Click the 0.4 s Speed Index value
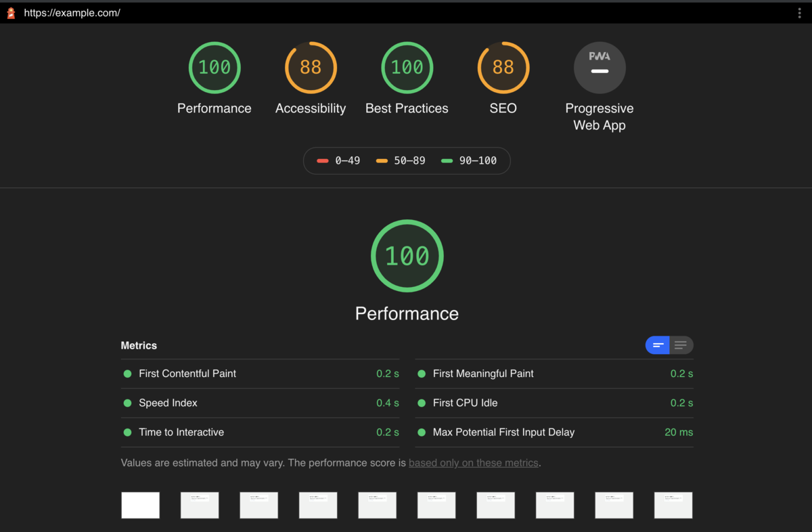The width and height of the screenshot is (812, 532). tap(388, 403)
